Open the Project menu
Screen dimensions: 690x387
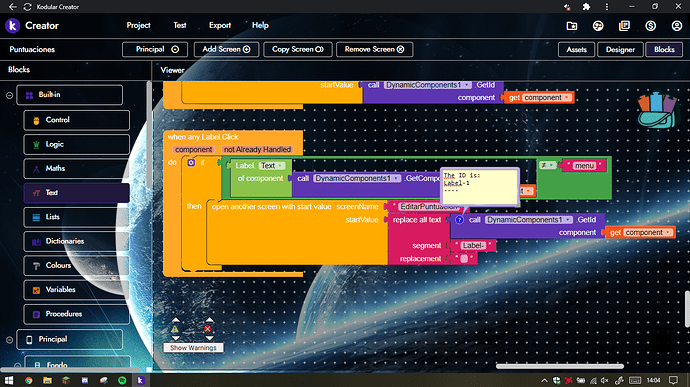(138, 26)
